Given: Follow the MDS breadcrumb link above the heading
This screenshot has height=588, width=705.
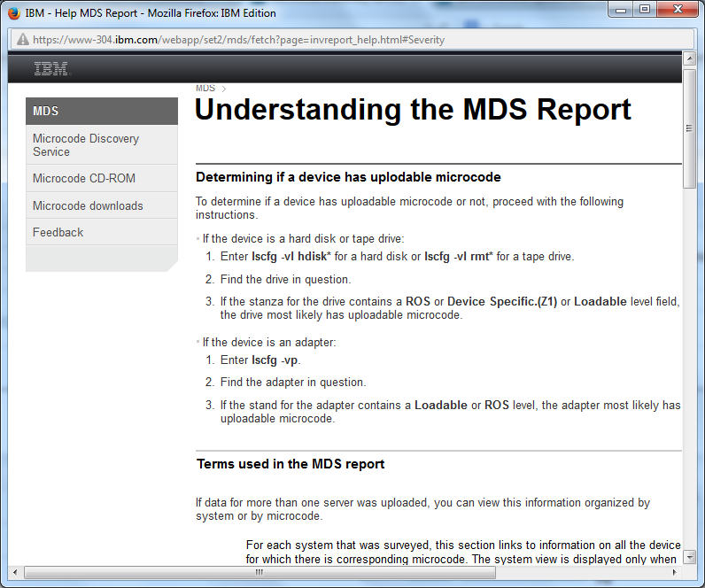Looking at the screenshot, I should pos(205,89).
